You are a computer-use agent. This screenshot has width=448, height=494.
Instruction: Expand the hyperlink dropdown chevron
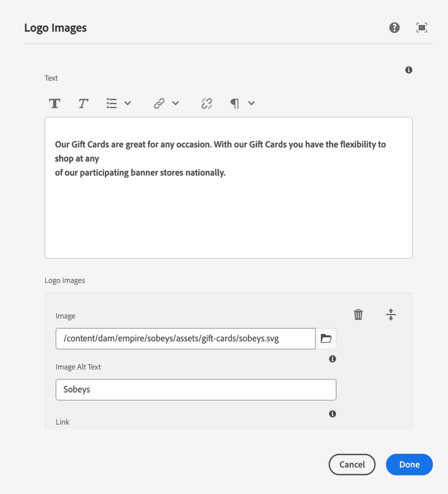tap(175, 103)
